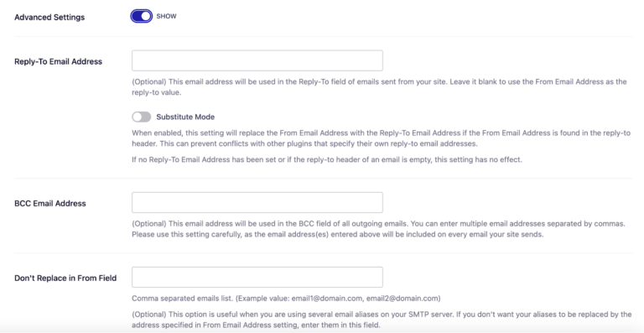This screenshot has height=333, width=644.
Task: Focus the BCC Email Address field
Action: [257, 202]
